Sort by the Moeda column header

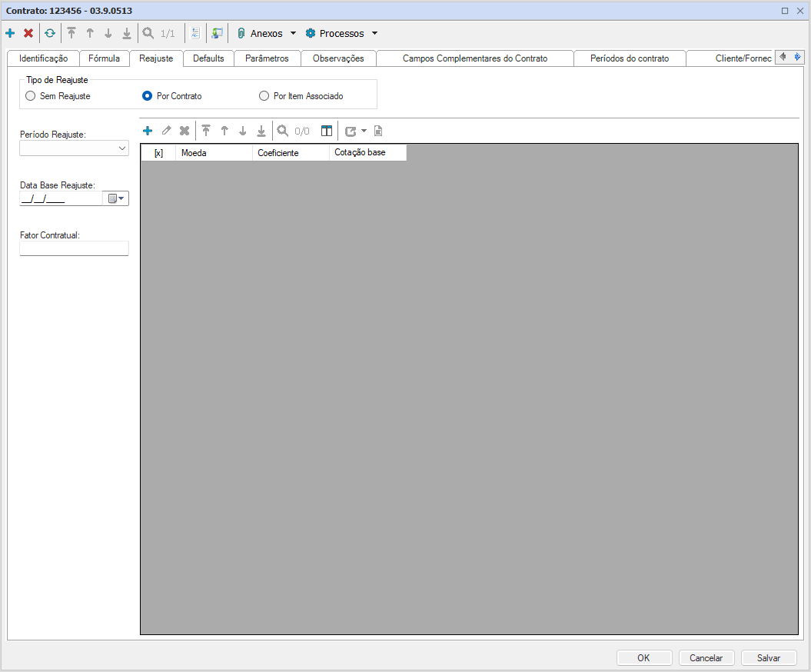pos(214,153)
